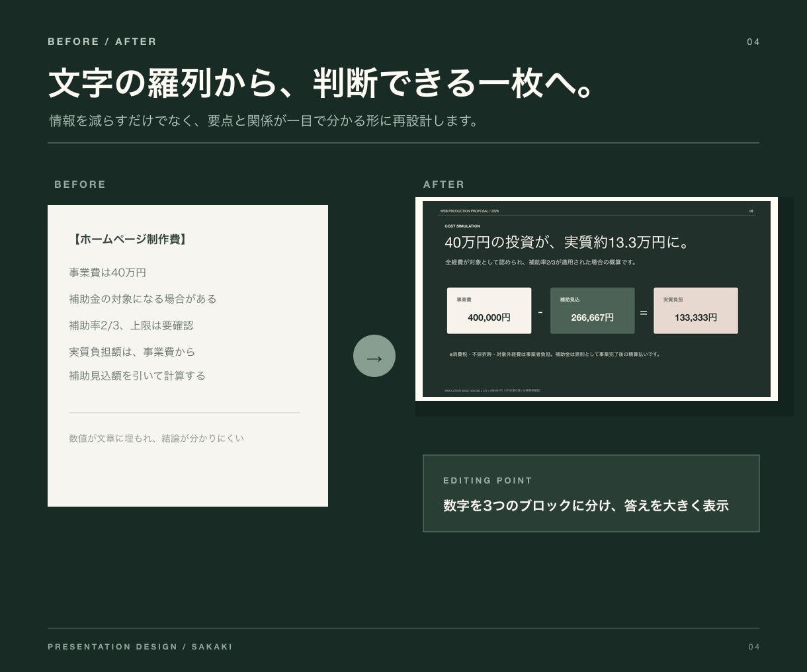Click the line 実質負担額は、事業費から
This screenshot has height=672, width=807.
(x=132, y=352)
